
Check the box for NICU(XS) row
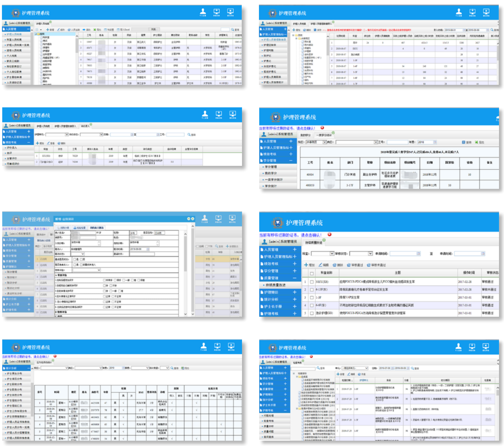(312, 282)
